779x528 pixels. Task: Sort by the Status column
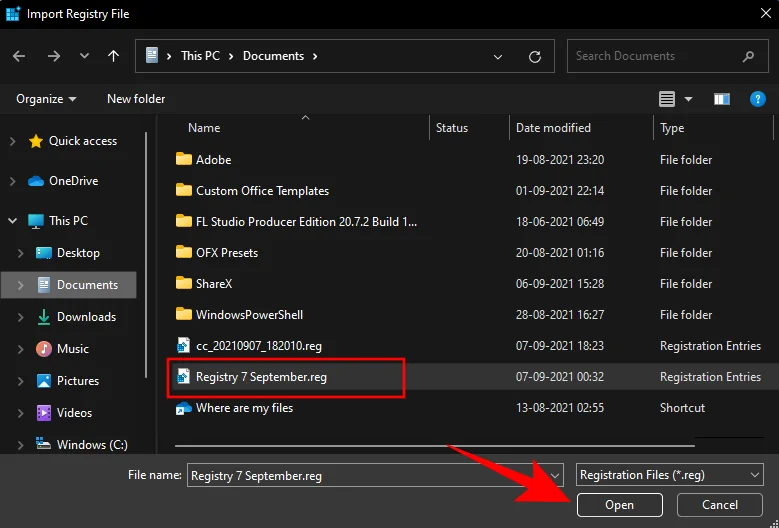click(x=452, y=128)
